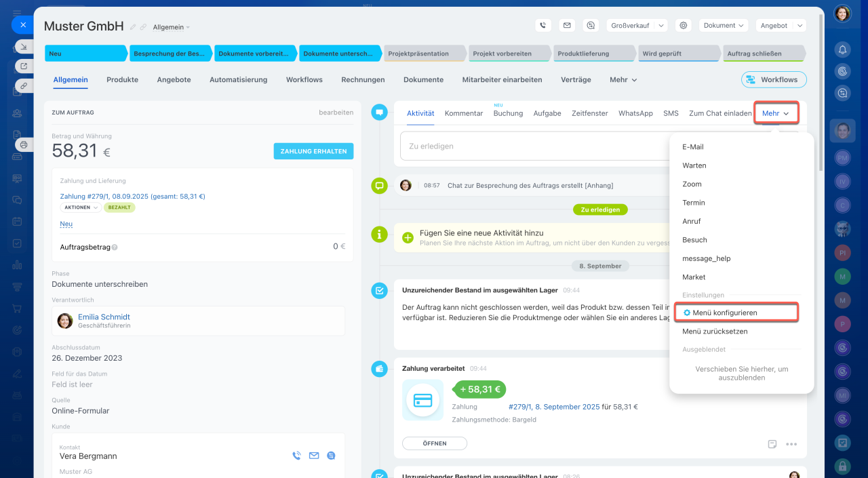868x478 pixels.
Task: Select the Projektpräsentation pipeline stage
Action: coord(424,54)
